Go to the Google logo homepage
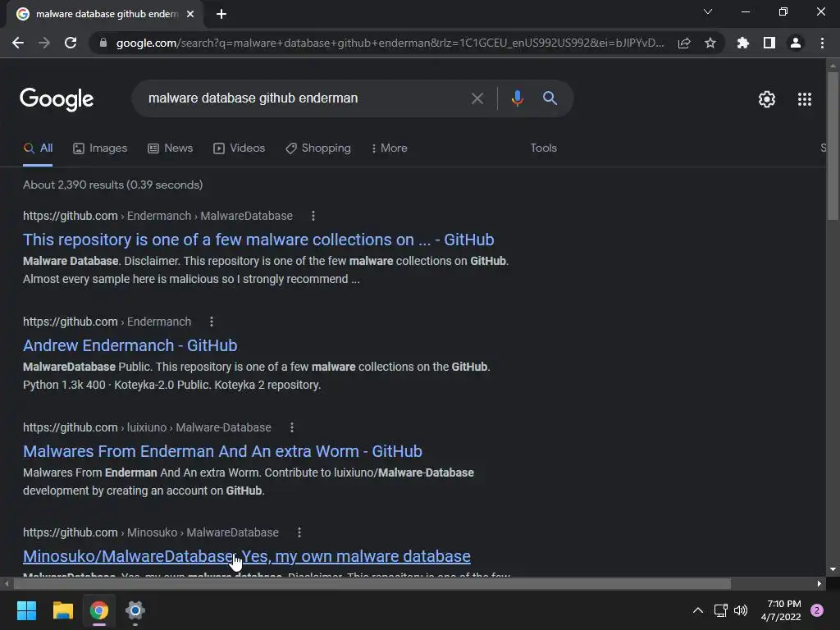The width and height of the screenshot is (840, 630). point(57,99)
